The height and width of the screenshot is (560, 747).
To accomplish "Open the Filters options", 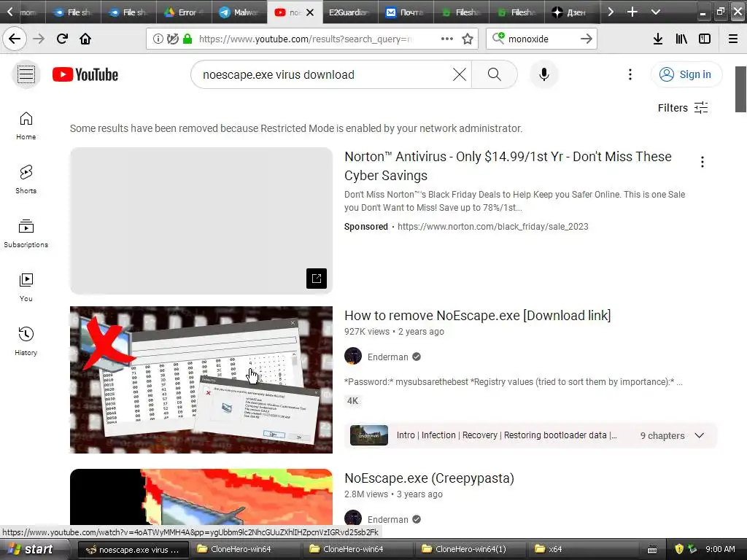I will (x=683, y=108).
